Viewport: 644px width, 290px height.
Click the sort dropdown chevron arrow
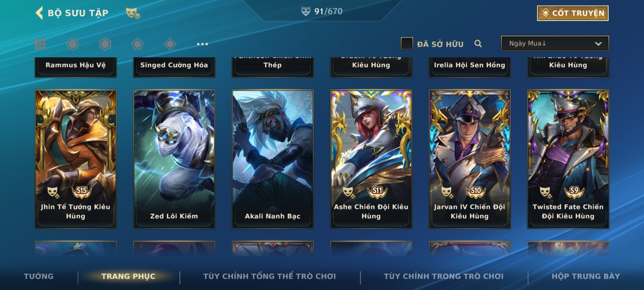598,44
